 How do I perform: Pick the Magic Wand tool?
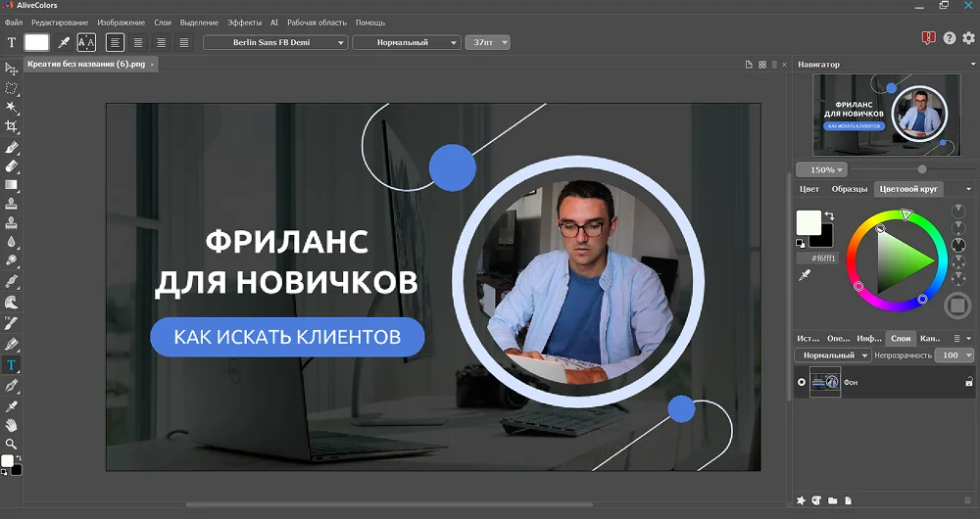12,107
